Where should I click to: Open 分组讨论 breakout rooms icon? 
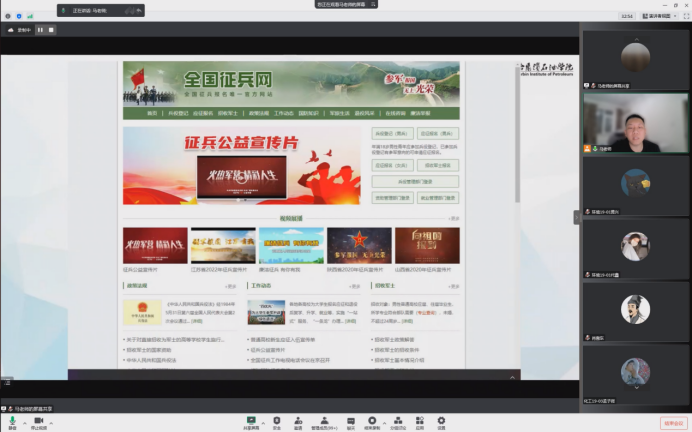click(398, 421)
